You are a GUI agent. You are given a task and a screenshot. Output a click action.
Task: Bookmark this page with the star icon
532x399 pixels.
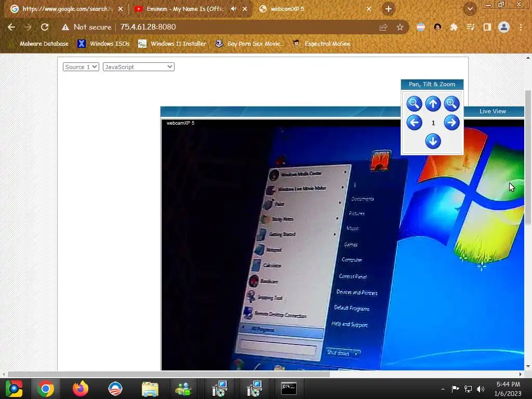pos(400,27)
